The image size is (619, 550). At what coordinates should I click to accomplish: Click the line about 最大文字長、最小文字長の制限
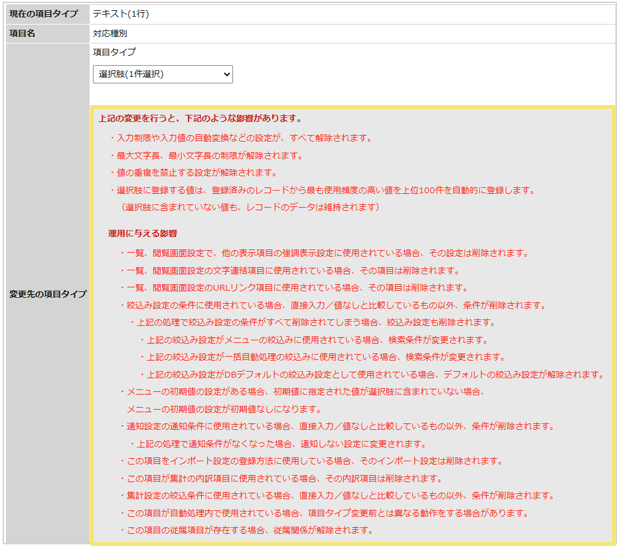[x=206, y=156]
